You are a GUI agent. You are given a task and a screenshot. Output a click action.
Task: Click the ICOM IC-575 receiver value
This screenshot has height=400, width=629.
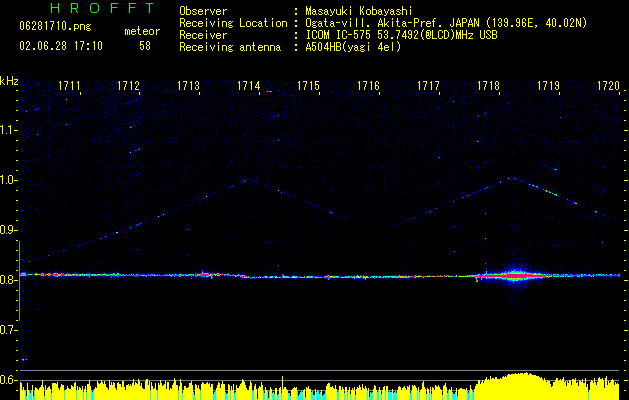coord(401,35)
